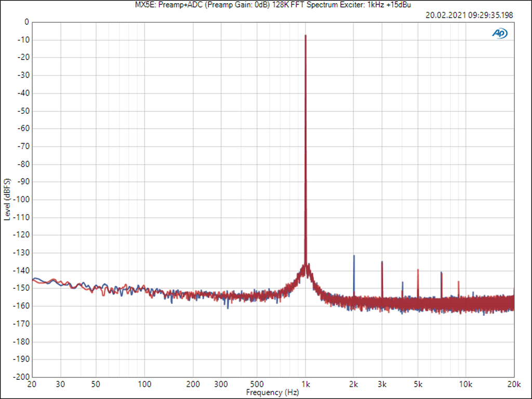Viewport: 532px width, 399px height.
Task: Click the 10k tick label on frequency axis
Action: pyautogui.click(x=465, y=384)
